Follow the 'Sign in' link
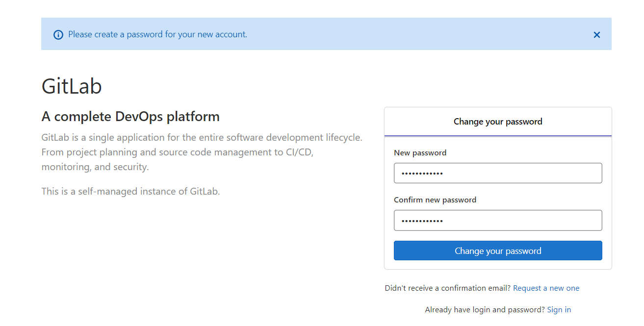Viewport: 644px width, 326px height. (x=559, y=310)
